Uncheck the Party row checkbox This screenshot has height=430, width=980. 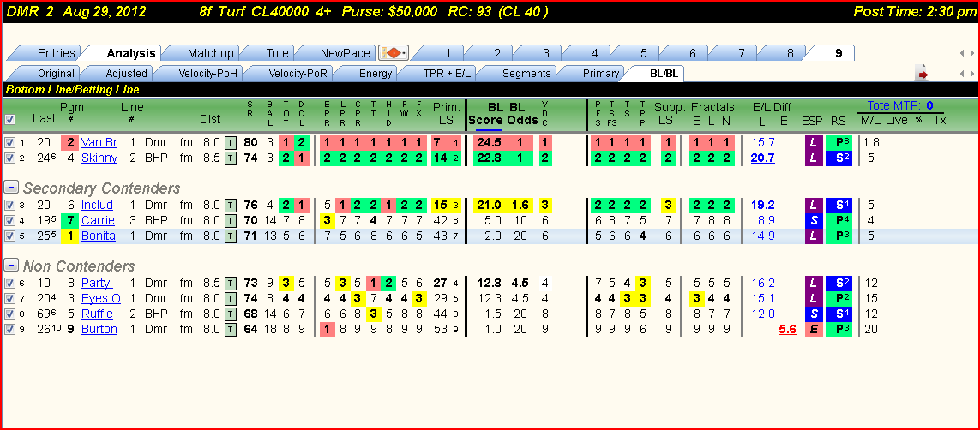[9, 283]
